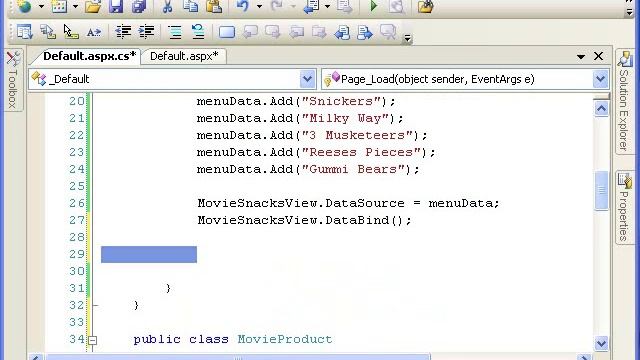Open the Toolbox side panel tab
The height and width of the screenshot is (360, 640).
[13, 80]
